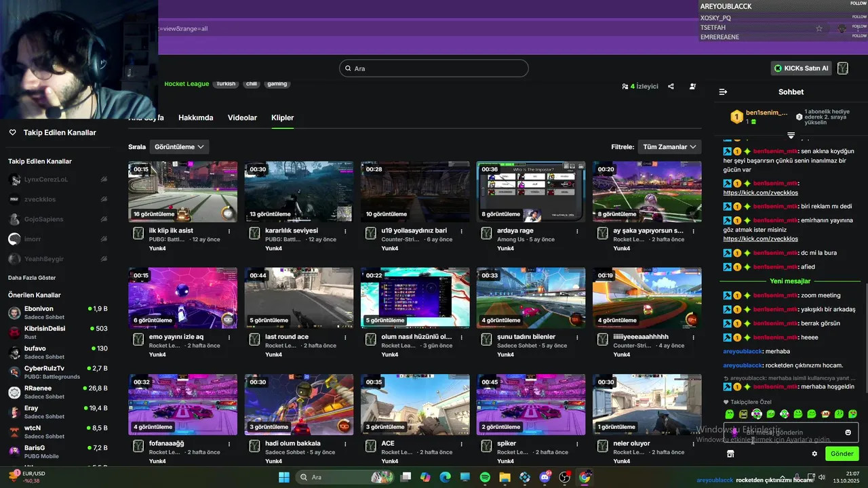Open three-dot menu of clip 'last round ace'
Viewport: 868px width, 488px height.
click(x=345, y=337)
